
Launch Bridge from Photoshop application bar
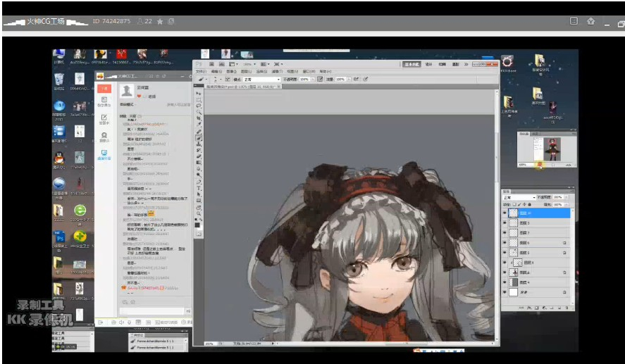211,65
